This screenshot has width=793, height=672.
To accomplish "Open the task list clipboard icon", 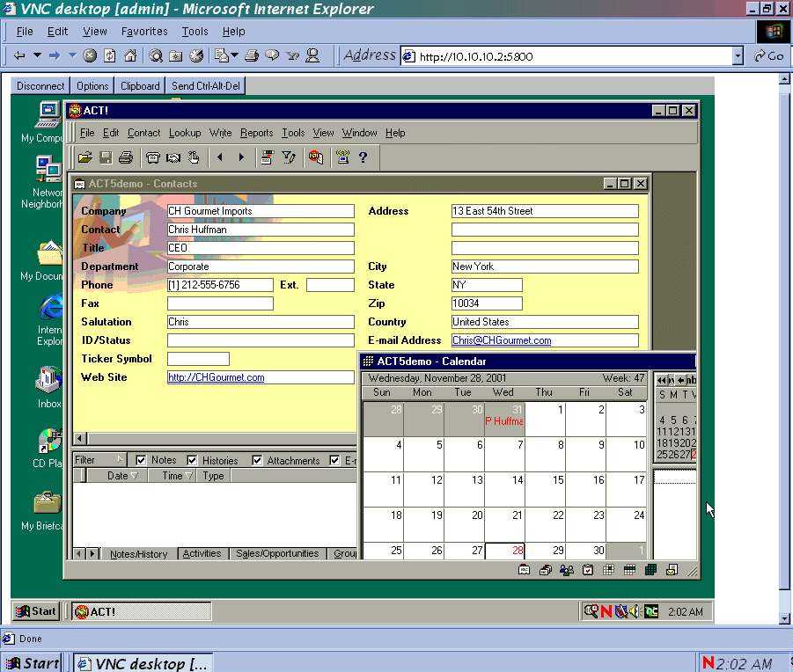I will [x=588, y=570].
